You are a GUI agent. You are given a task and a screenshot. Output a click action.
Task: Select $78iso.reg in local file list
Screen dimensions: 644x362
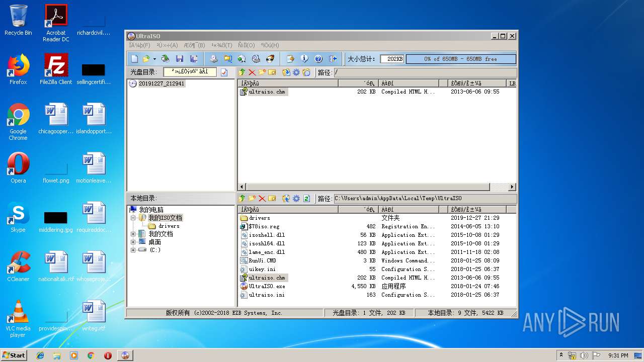pos(264,227)
